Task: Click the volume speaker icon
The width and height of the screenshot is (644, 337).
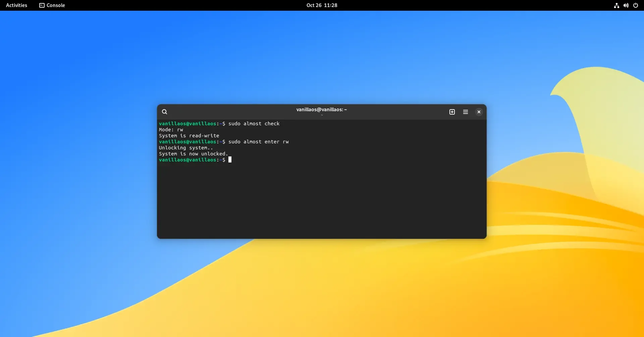Action: click(626, 5)
